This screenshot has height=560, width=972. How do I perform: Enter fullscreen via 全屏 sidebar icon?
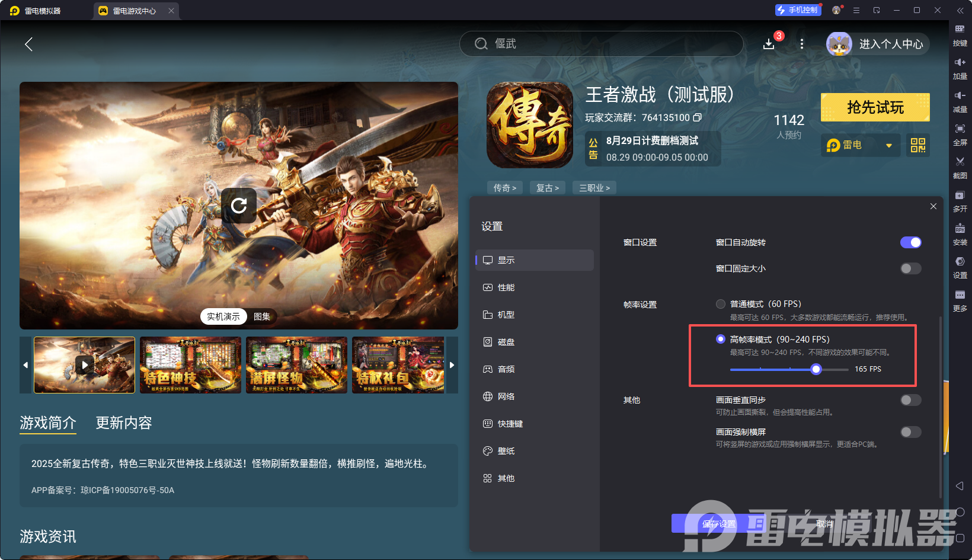960,135
